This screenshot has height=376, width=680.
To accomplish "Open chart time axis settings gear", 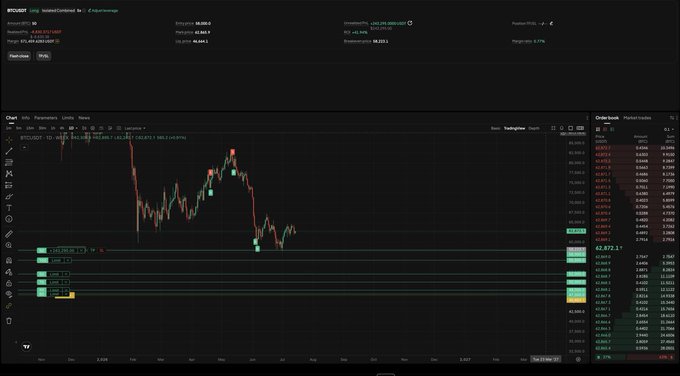I will pos(578,359).
